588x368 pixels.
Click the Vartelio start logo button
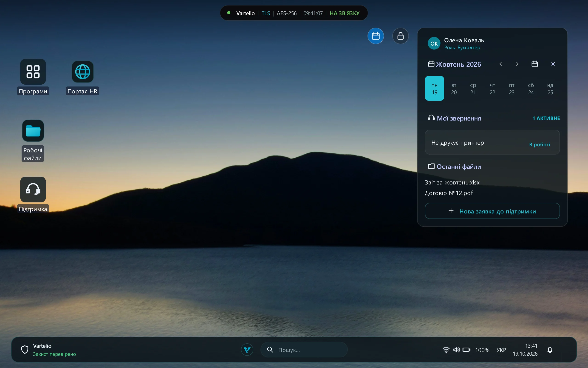point(247,350)
